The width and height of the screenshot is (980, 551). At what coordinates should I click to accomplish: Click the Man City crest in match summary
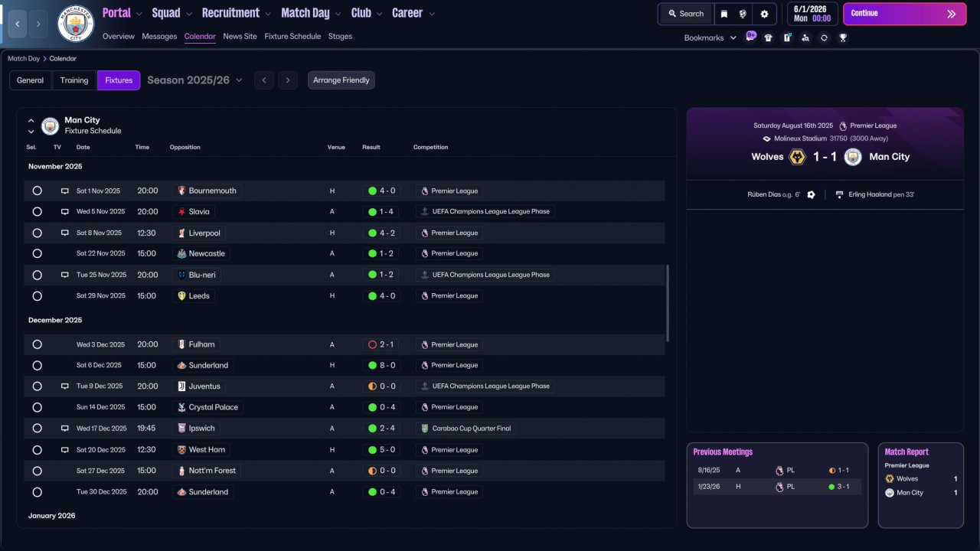click(x=853, y=157)
